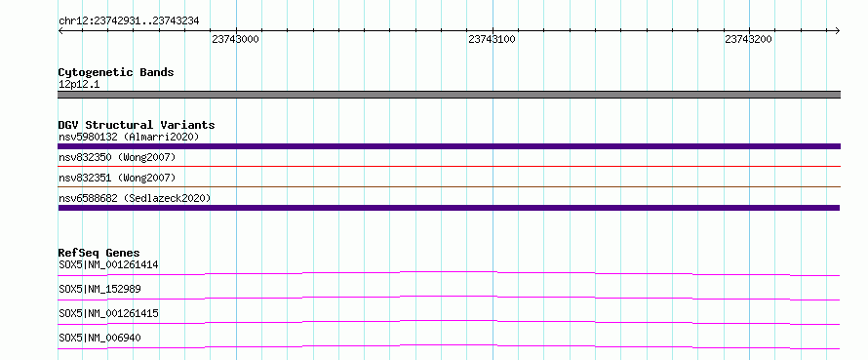Image resolution: width=868 pixels, height=360 pixels.
Task: Click the magenta line of SOX5|NM_001261415
Action: click(x=449, y=322)
